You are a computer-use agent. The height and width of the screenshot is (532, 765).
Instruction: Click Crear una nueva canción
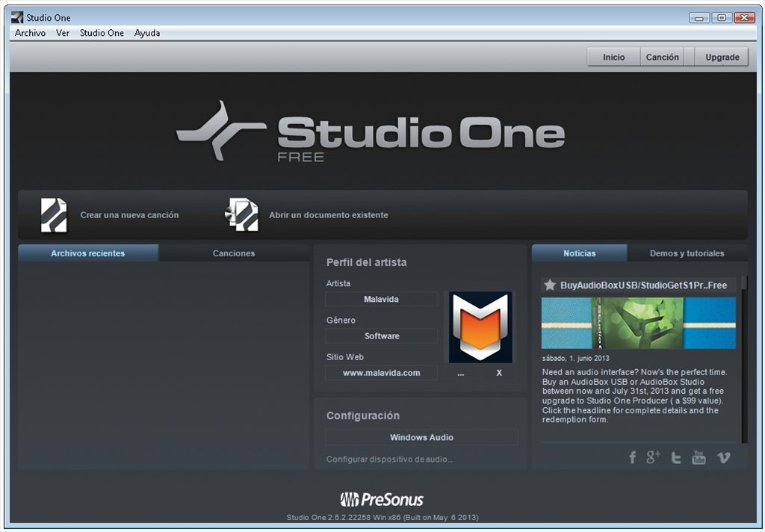129,214
